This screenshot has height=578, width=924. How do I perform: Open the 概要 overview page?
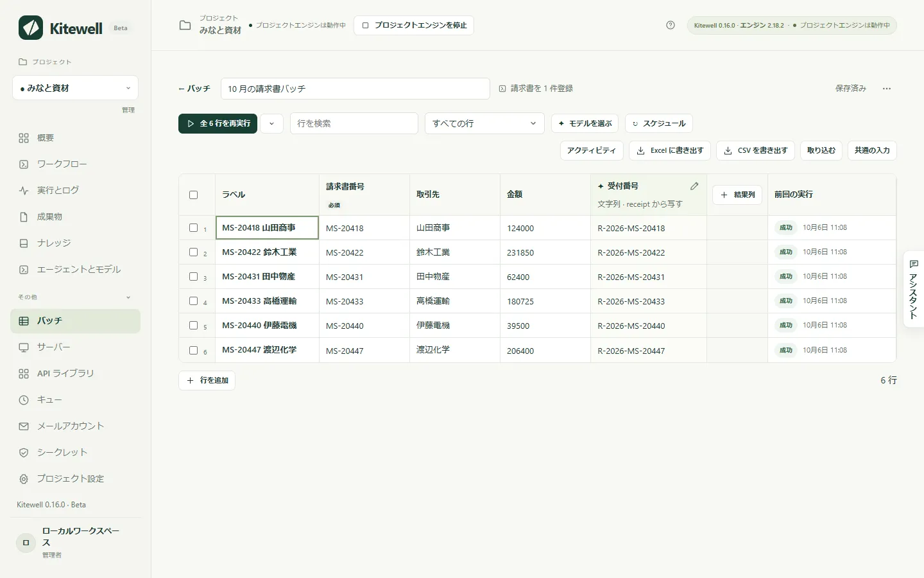click(75, 138)
